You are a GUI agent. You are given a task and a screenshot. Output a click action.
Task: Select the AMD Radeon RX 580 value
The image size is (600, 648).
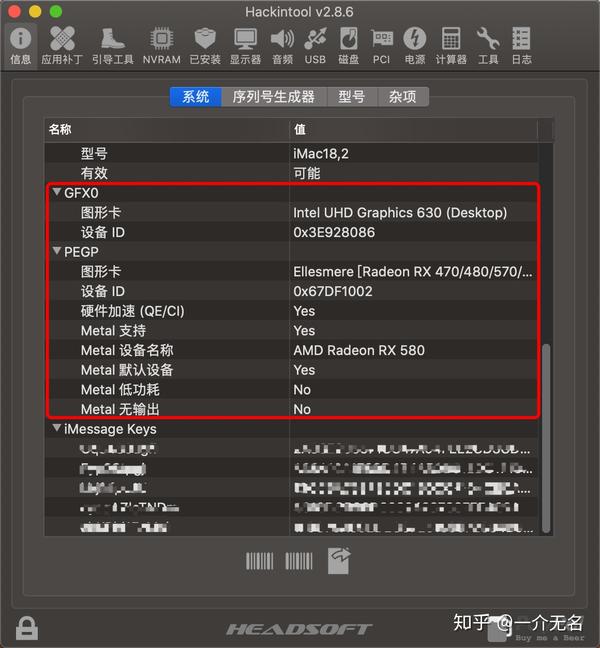pos(359,350)
